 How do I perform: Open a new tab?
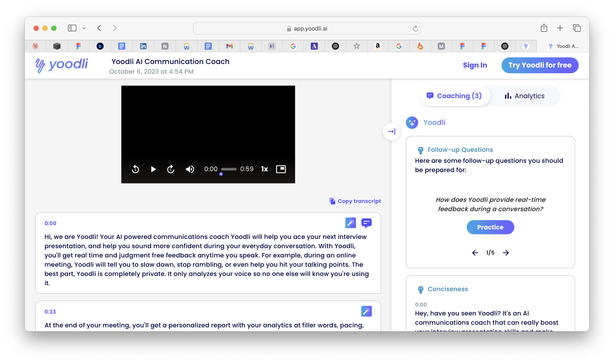click(x=560, y=28)
